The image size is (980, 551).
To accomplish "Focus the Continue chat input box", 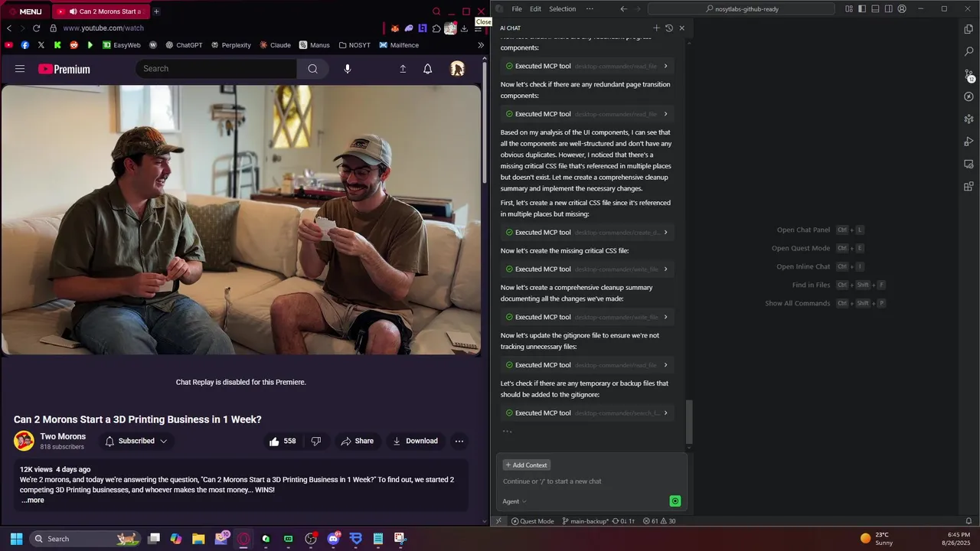I will [x=591, y=481].
